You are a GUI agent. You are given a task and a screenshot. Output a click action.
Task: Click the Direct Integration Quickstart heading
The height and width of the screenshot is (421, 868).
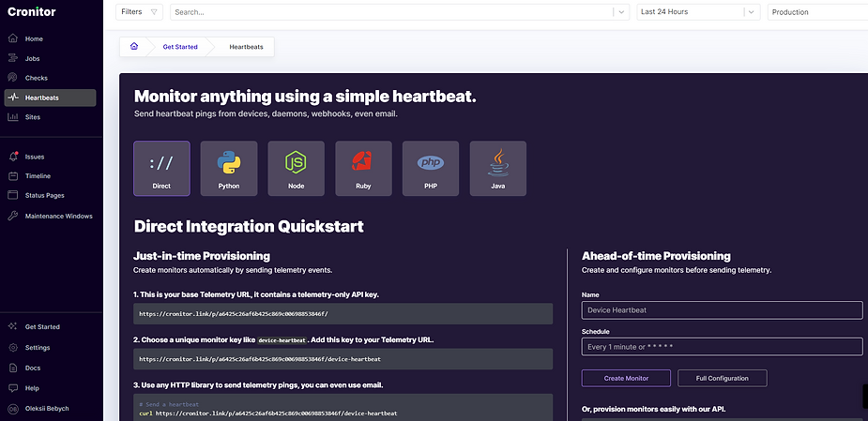[x=249, y=226]
